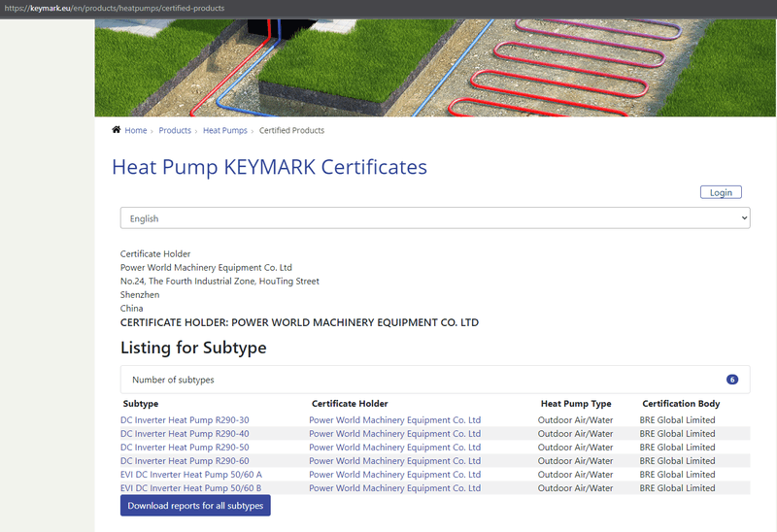Go to Products breadcrumb link
777x532 pixels.
point(175,130)
